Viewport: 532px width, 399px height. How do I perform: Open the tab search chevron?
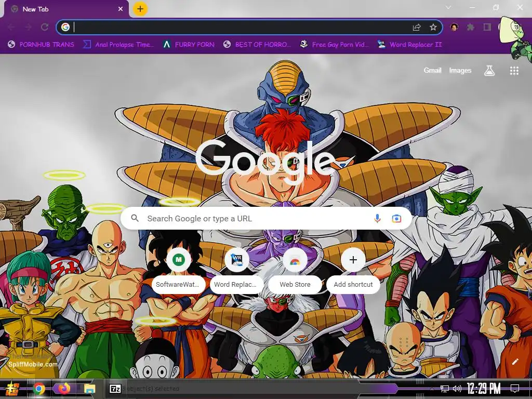tap(448, 7)
